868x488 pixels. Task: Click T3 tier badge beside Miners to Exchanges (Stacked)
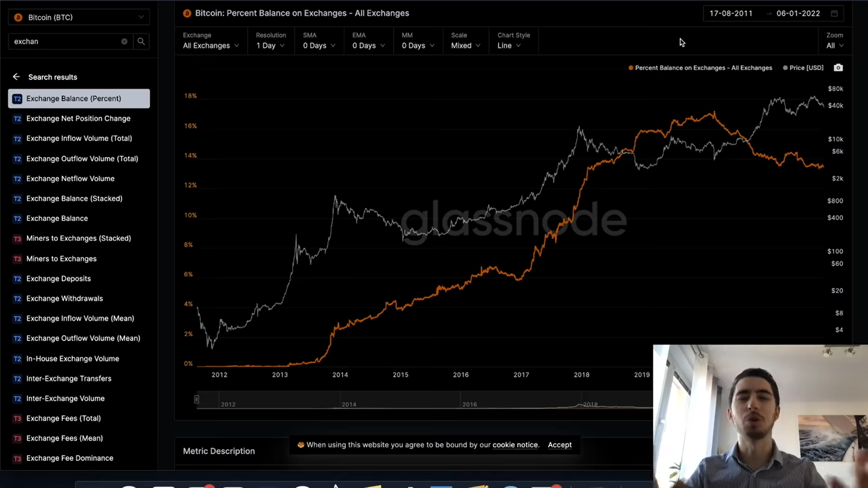[x=17, y=239]
